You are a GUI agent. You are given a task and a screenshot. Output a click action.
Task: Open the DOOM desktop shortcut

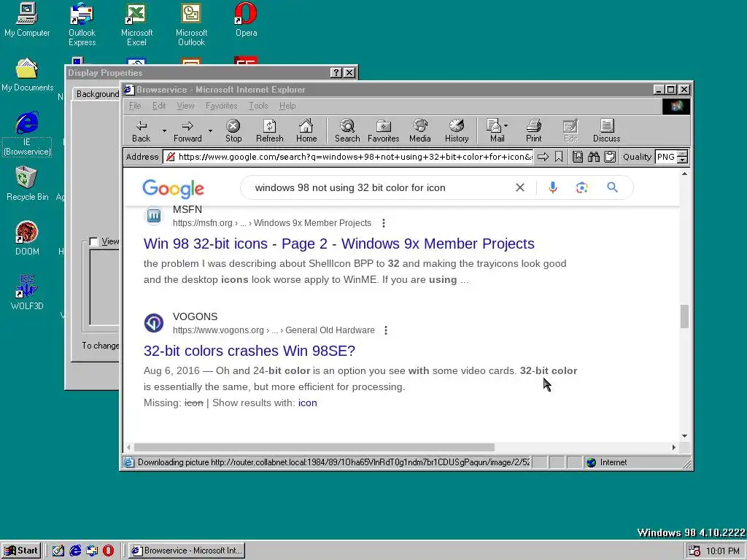pos(27,238)
